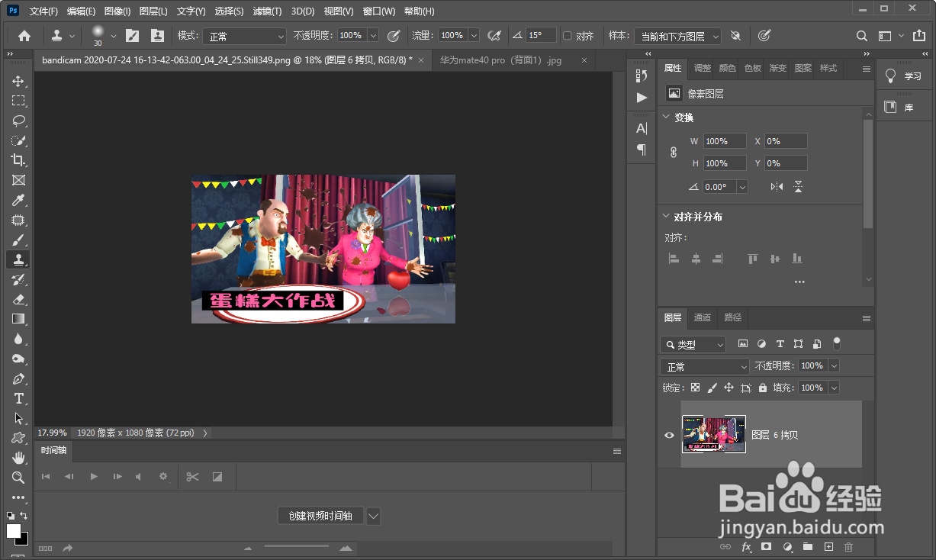
Task: Click the Share icon at top right
Action: 919,36
